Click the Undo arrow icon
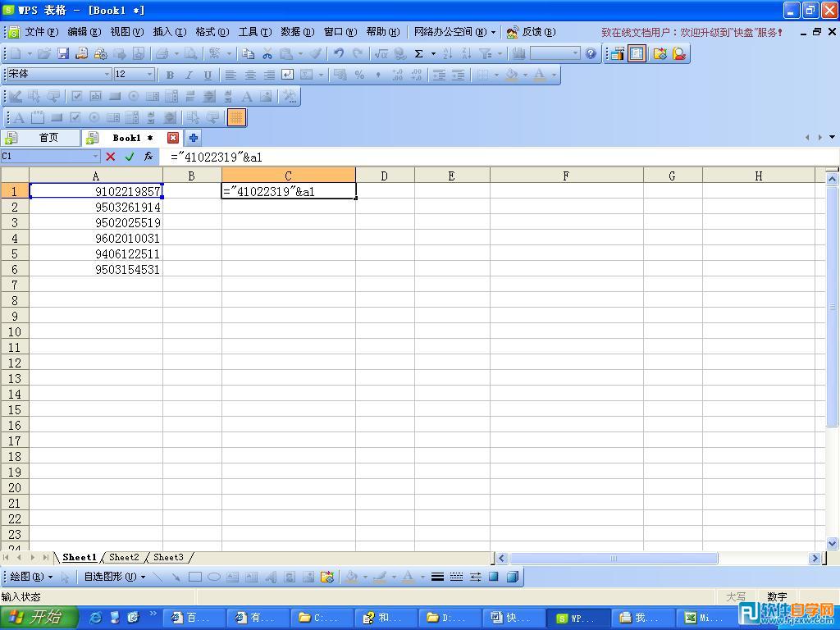 tap(339, 53)
